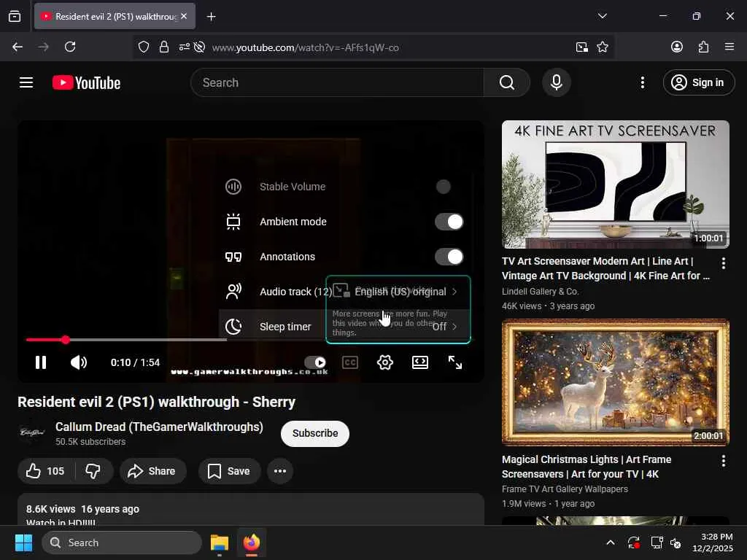Viewport: 747px width, 560px height.
Task: Mute the video volume
Action: click(x=79, y=362)
